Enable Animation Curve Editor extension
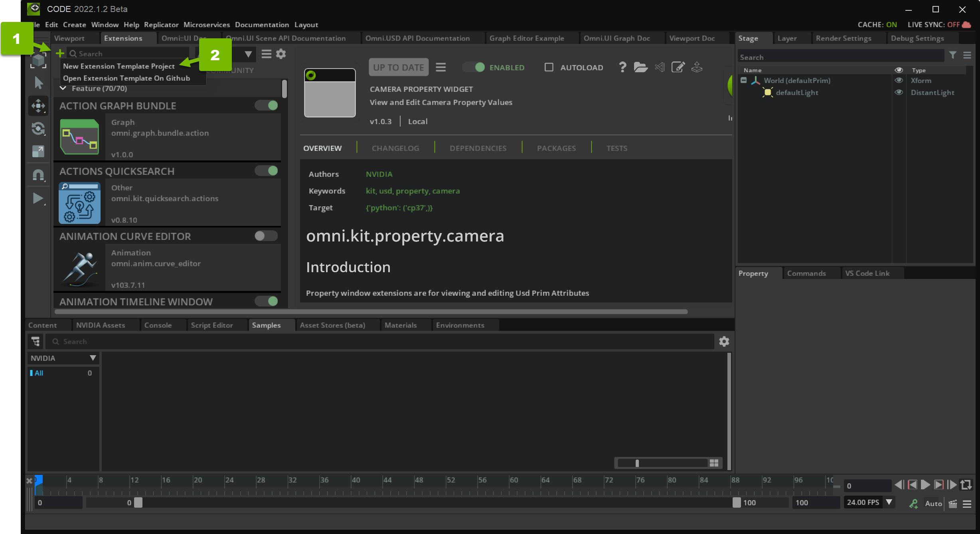This screenshot has width=980, height=534. click(x=267, y=236)
